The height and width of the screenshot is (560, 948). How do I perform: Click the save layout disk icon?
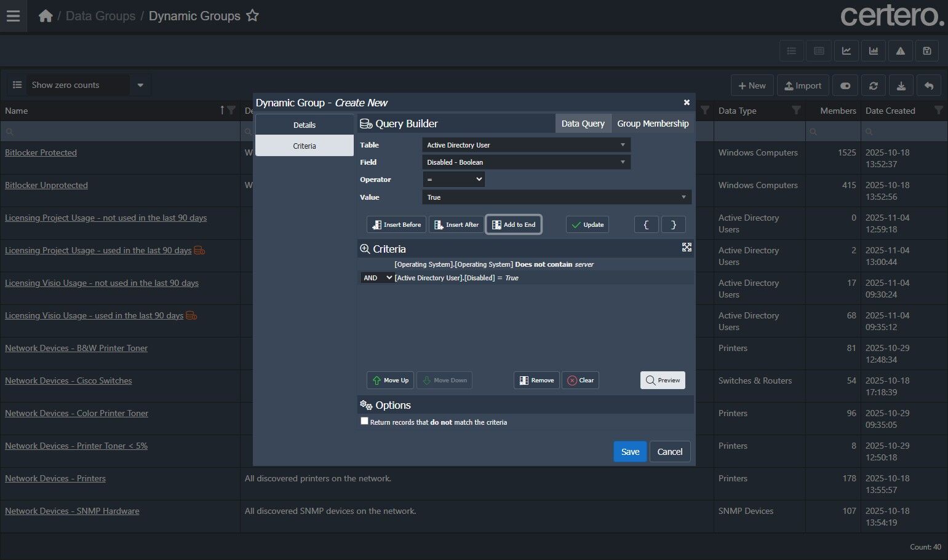[x=927, y=51]
